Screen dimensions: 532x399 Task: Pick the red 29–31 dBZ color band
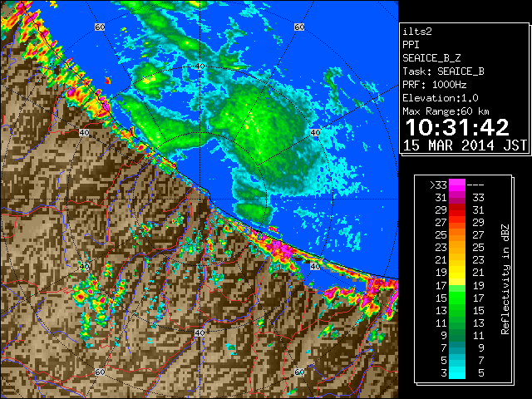(x=457, y=210)
